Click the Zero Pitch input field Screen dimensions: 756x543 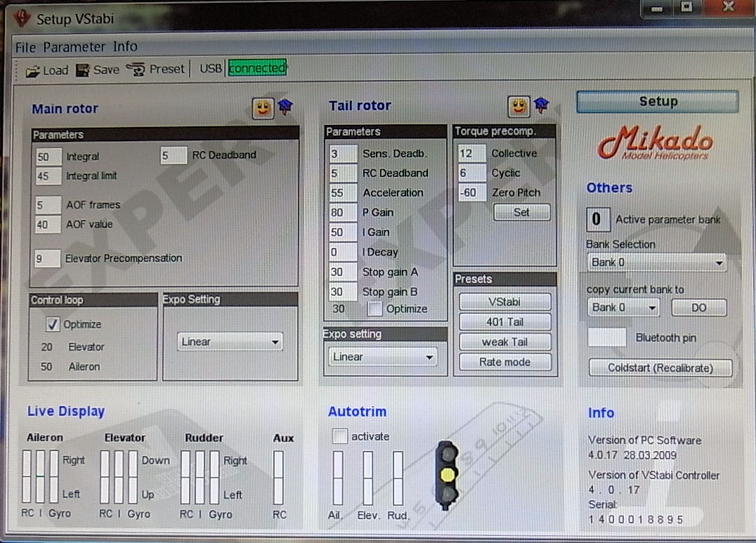coord(471,192)
